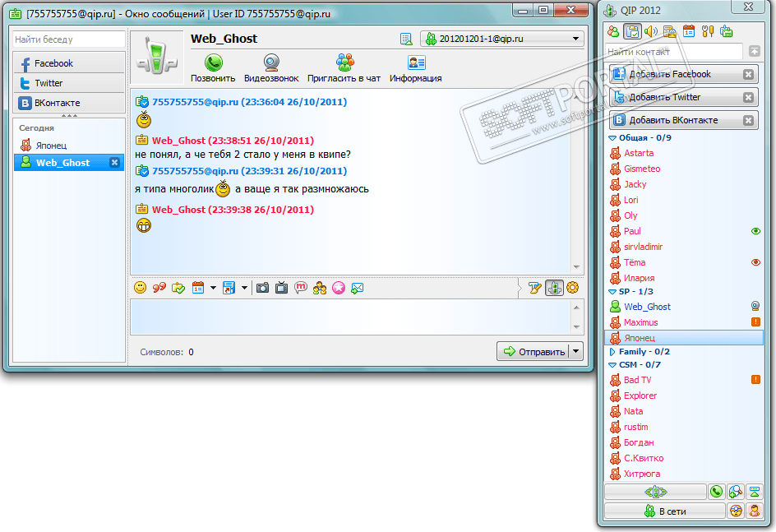The image size is (776, 532).
Task: Expand the Family - 0/2 group
Action: pos(612,352)
